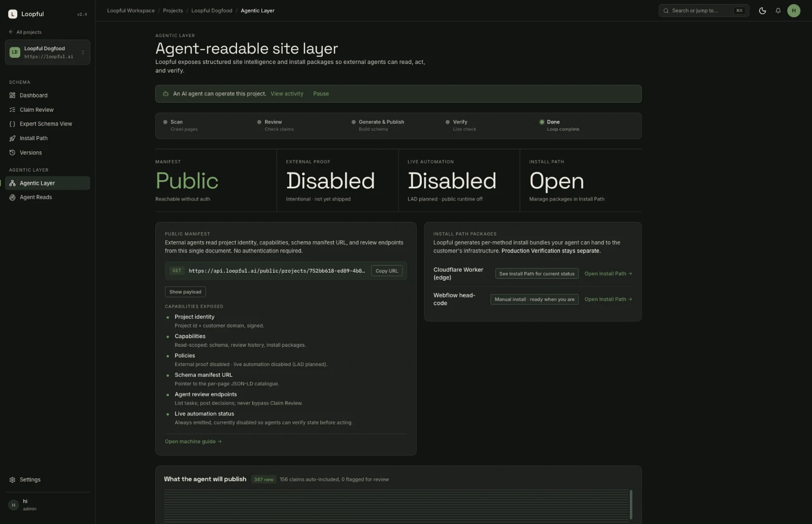Screen dimensions: 812x524
Task: Click the Review step Check claims
Action: point(275,125)
